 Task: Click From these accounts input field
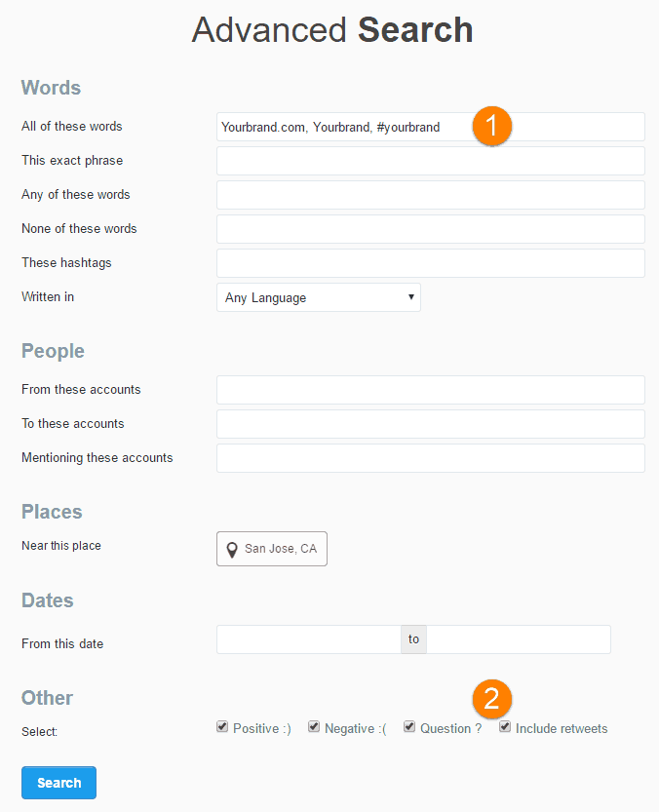430,390
